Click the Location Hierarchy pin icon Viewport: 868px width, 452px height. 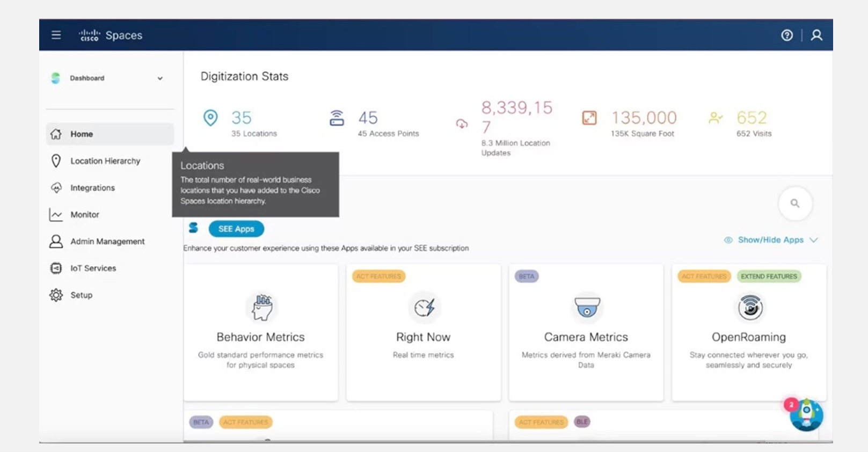coord(56,161)
